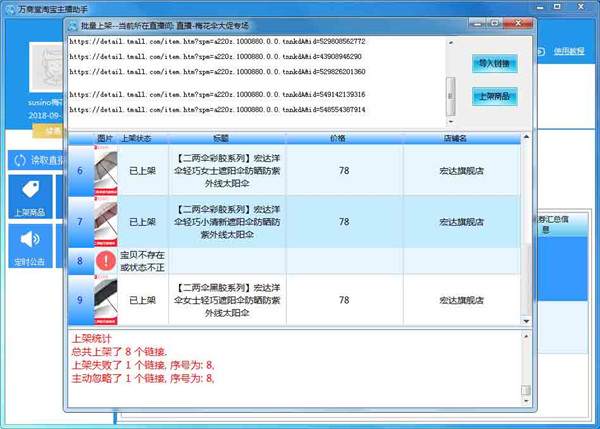Click the 标题 column header
The width and height of the screenshot is (600, 429).
tap(221, 139)
